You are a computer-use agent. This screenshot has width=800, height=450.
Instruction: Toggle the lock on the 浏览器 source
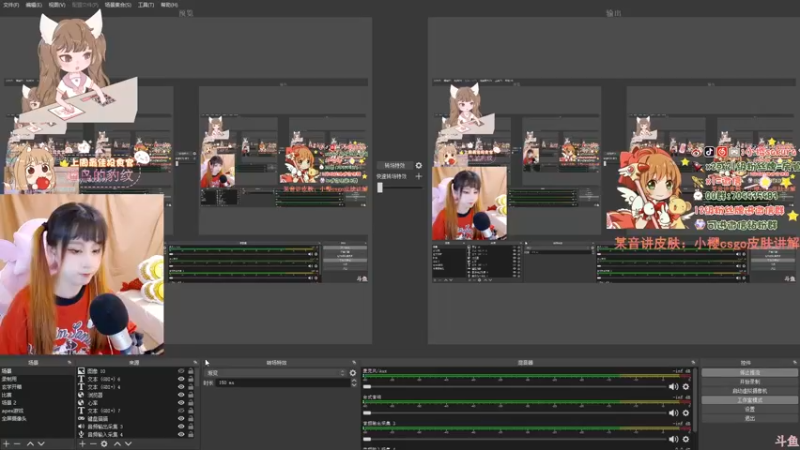191,395
